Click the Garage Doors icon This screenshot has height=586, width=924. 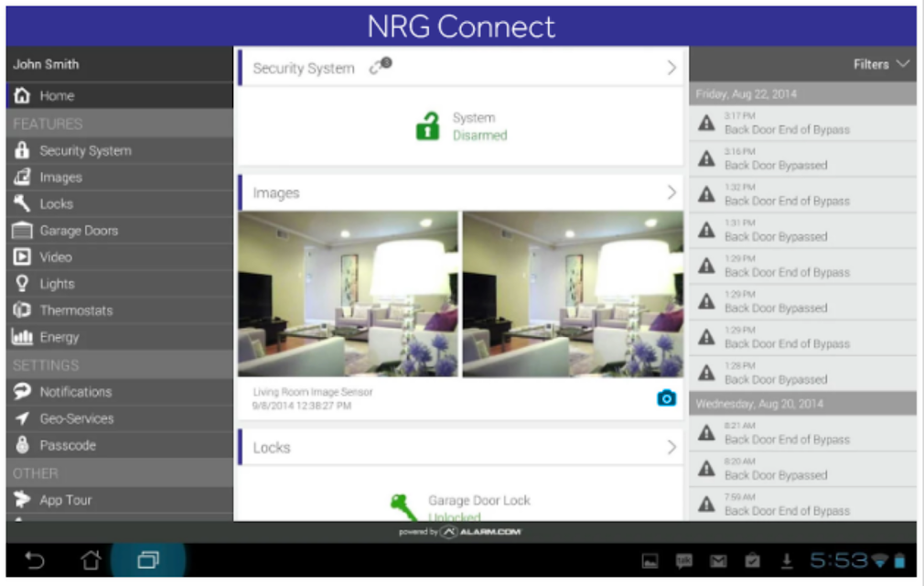pos(22,230)
